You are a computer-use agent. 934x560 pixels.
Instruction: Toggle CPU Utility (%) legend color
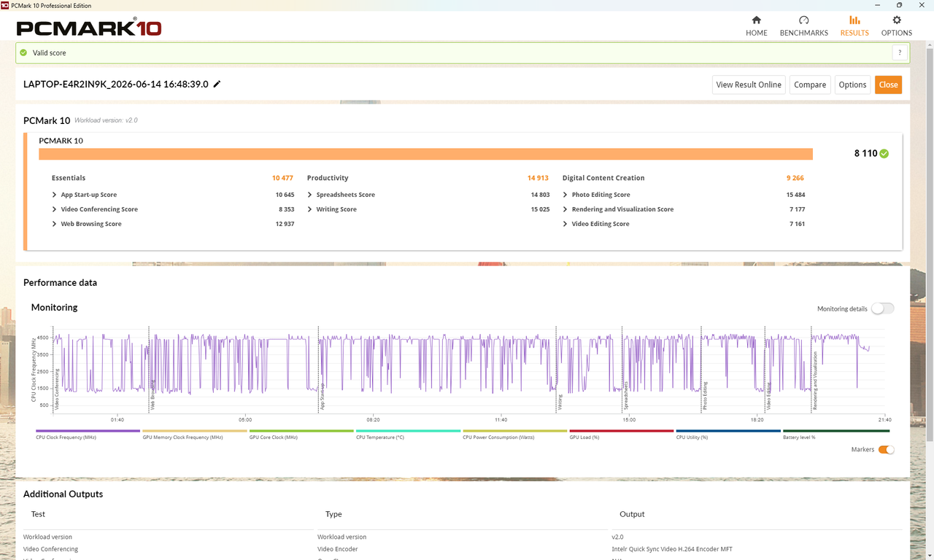(x=728, y=431)
